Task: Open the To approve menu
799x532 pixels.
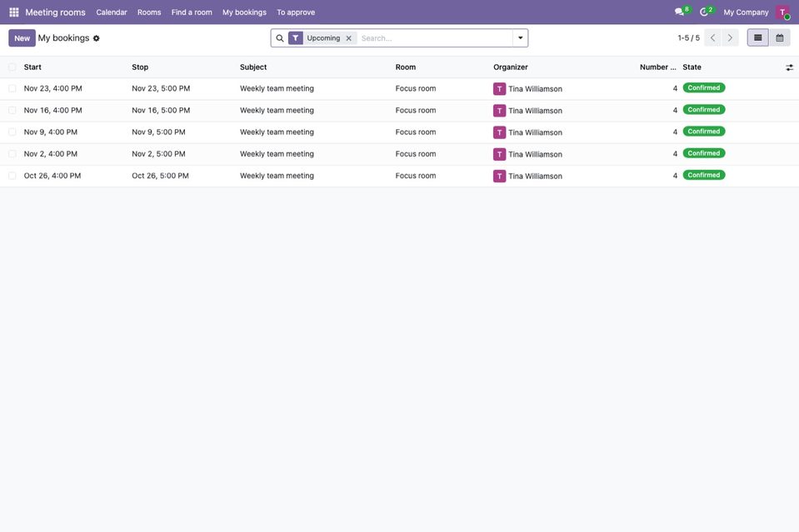Action: [296, 12]
